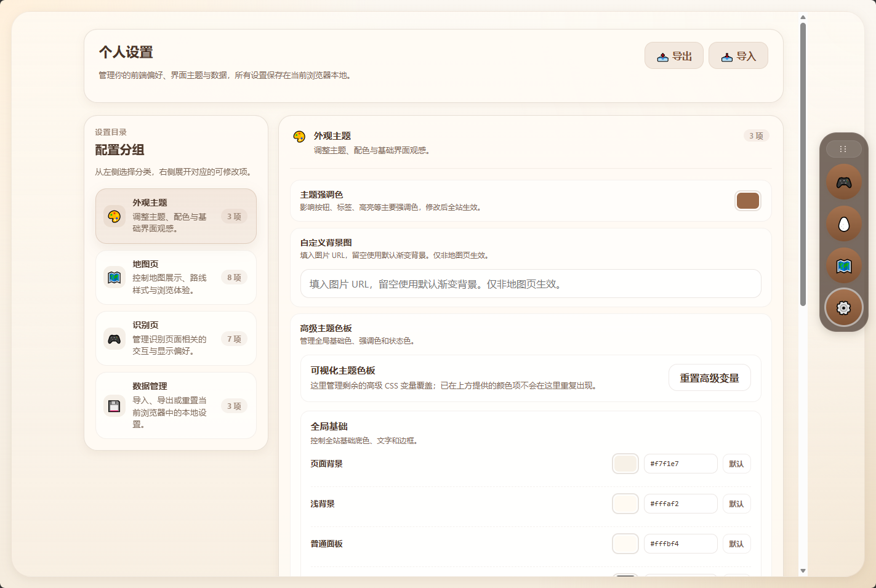Open the egg page in floating dock
The height and width of the screenshot is (588, 876).
pyautogui.click(x=843, y=224)
